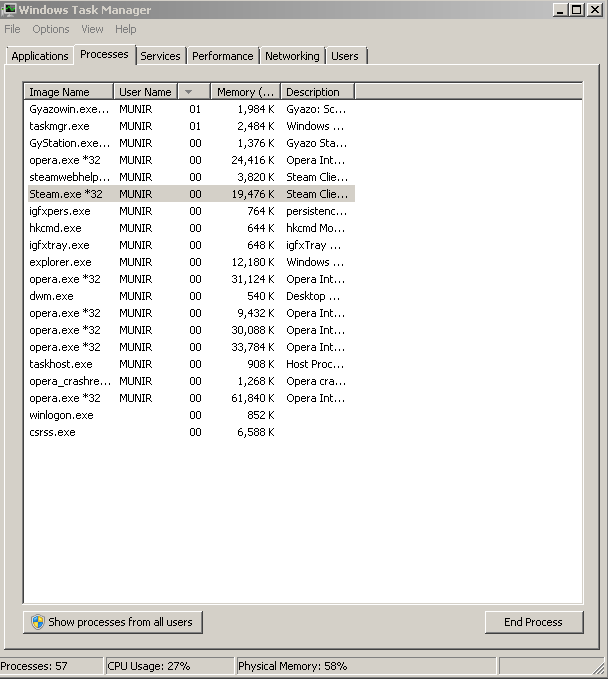Image resolution: width=608 pixels, height=679 pixels.
Task: Click the 12,180 K memory value
Action: (x=252, y=262)
